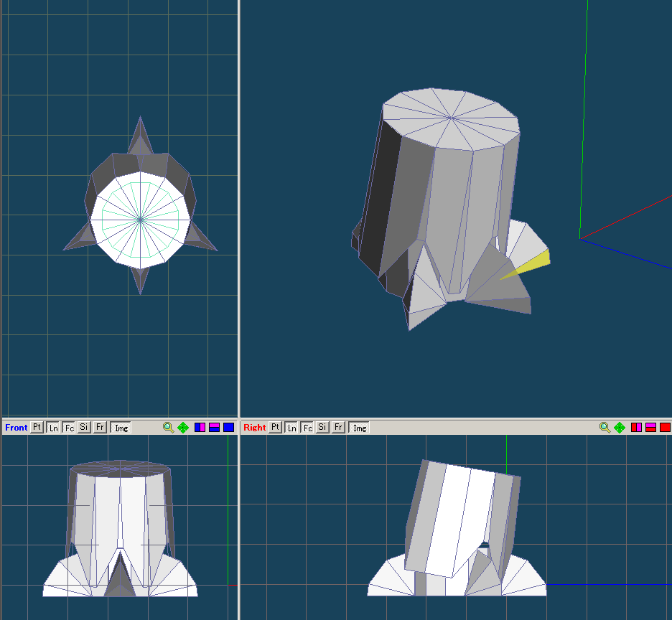
Task: Click the Right view name label
Action: point(254,427)
